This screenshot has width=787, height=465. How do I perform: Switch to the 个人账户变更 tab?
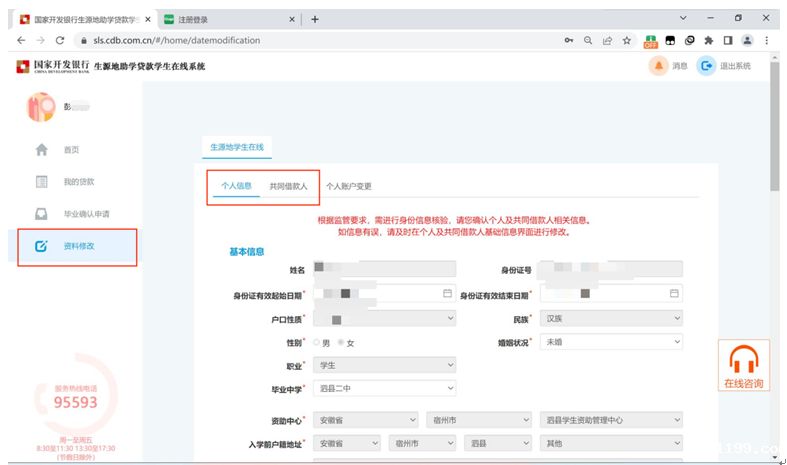pos(349,187)
